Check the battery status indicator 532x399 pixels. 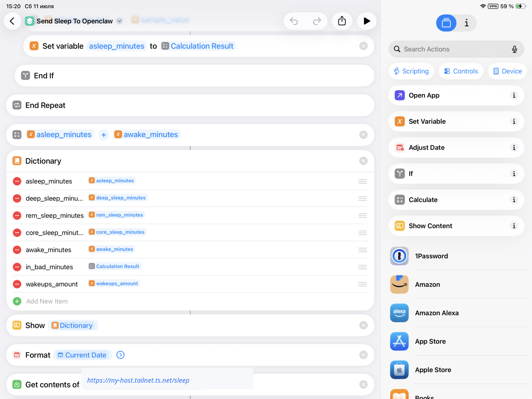(x=521, y=6)
